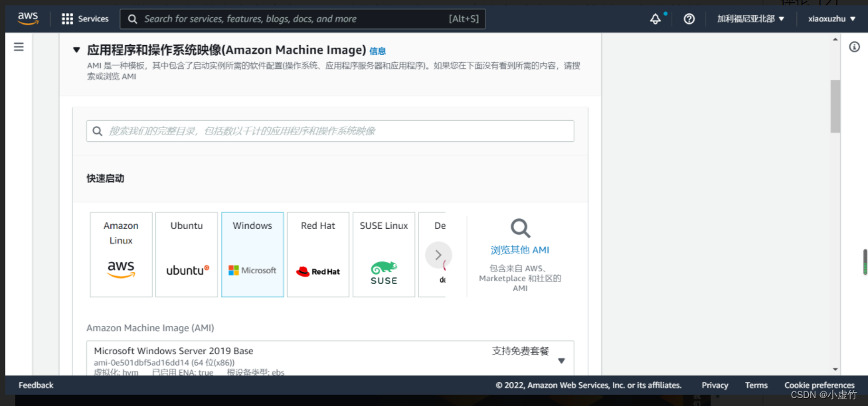Open the Privacy link in footer

[x=715, y=385]
